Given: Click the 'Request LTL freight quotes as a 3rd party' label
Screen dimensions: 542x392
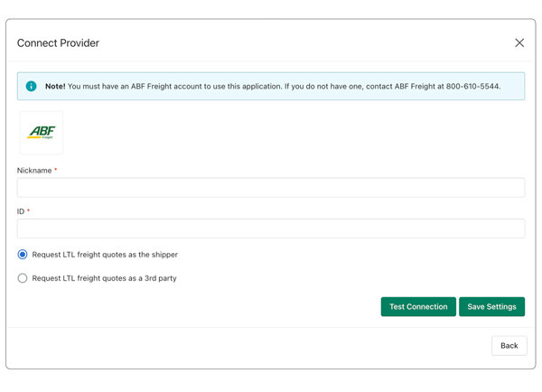Looking at the screenshot, I should pyautogui.click(x=104, y=278).
